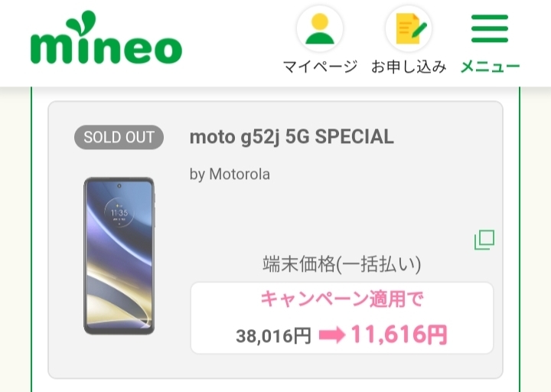Select the マイページ label
Viewport: 551px width, 392px height.
(320, 67)
